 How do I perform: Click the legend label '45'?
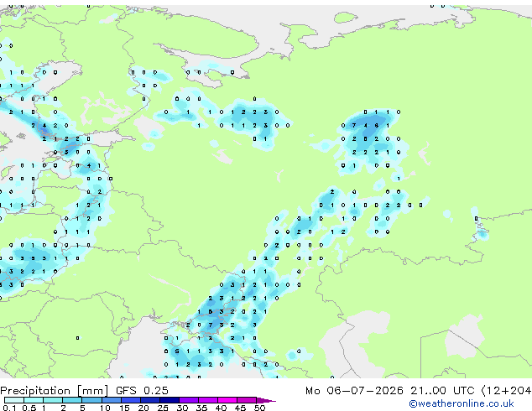coord(240,408)
